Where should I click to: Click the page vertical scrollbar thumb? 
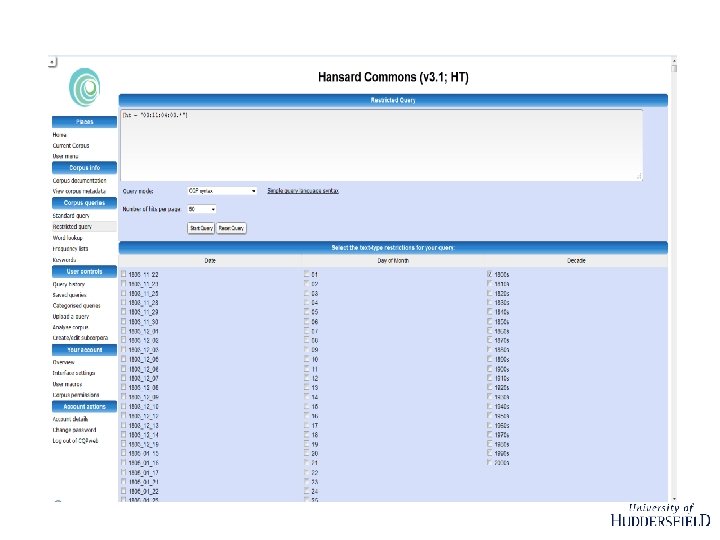click(674, 68)
